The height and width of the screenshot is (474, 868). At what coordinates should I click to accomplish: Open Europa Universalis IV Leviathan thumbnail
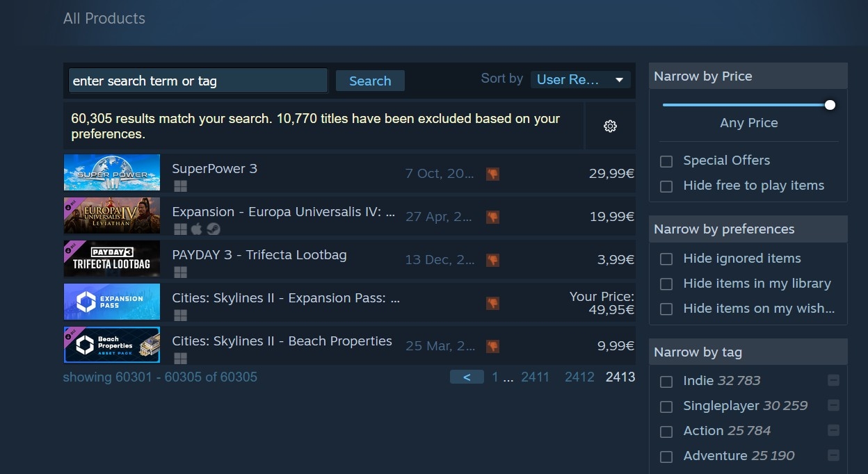[x=111, y=215]
